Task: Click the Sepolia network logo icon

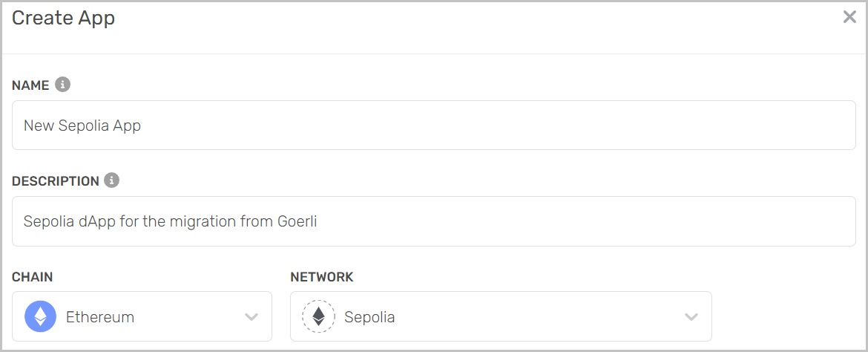Action: (x=318, y=317)
